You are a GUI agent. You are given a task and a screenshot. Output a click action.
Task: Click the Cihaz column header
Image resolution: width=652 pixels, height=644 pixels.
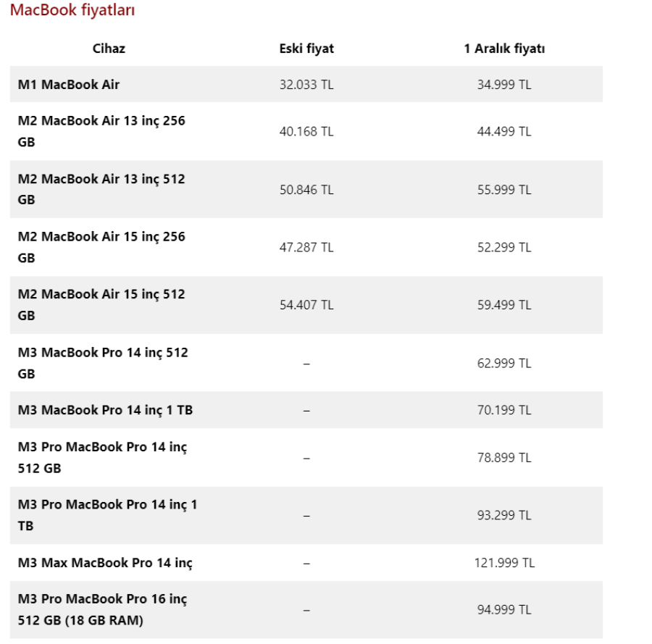click(109, 49)
